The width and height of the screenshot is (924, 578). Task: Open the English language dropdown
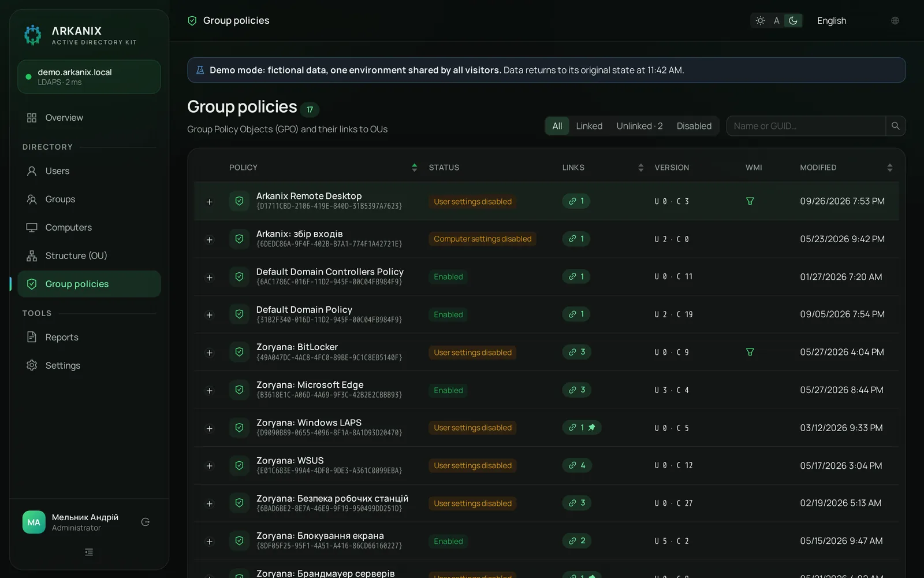tap(858, 21)
